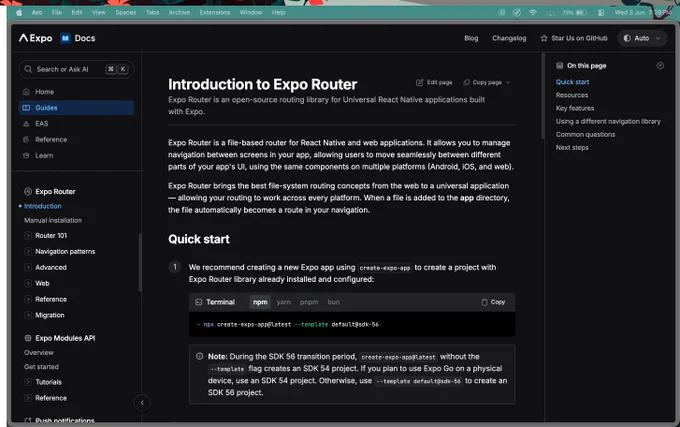680x427 pixels.
Task: Open the Learn section
Action: pos(76,156)
